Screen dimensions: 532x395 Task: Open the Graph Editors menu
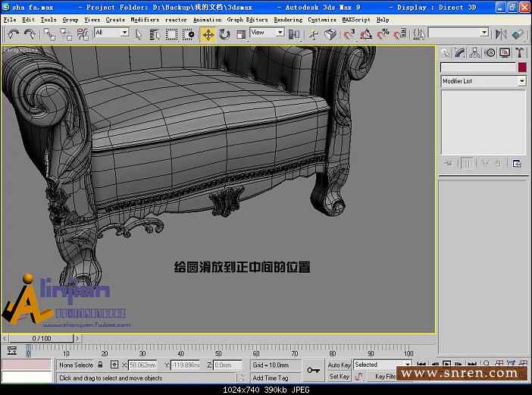click(247, 20)
